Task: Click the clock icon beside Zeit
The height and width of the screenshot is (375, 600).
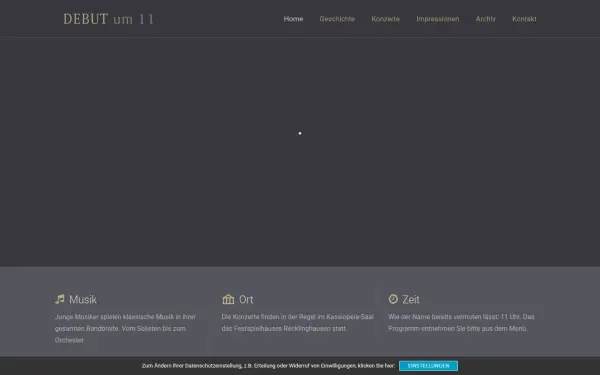Action: coord(393,298)
